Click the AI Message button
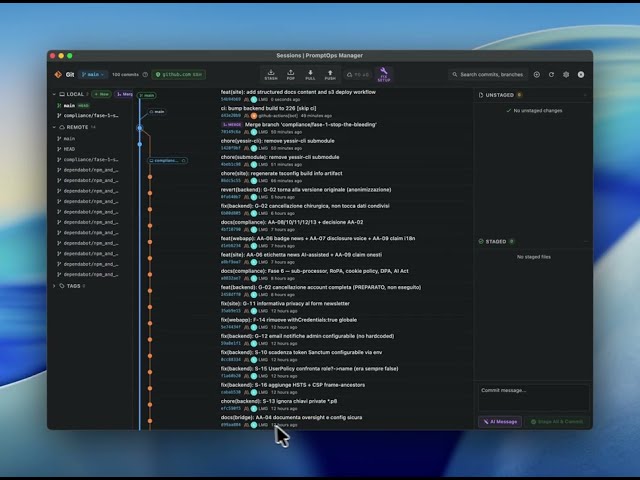This screenshot has width=640, height=480. click(x=500, y=422)
